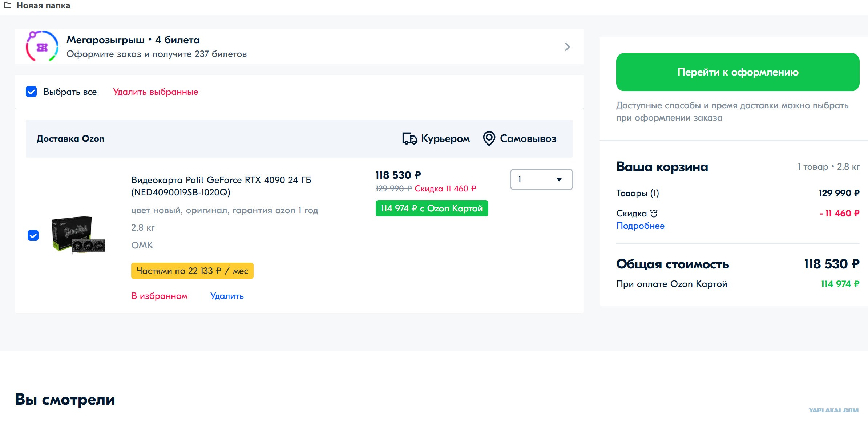The width and height of the screenshot is (868, 421).
Task: Click the Доставка Ozon label
Action: [x=70, y=139]
